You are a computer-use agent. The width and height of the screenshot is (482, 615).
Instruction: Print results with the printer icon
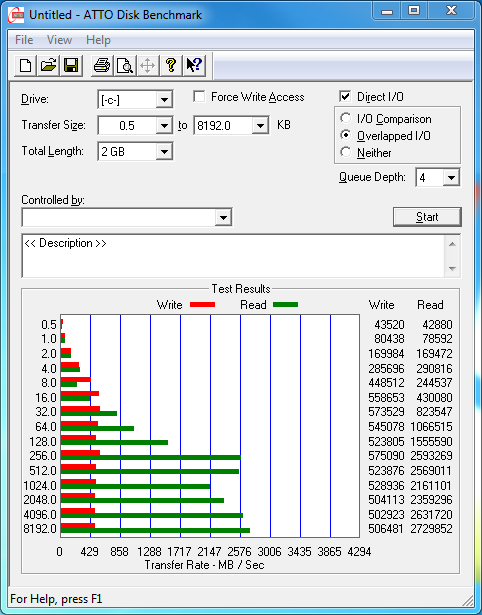point(102,66)
